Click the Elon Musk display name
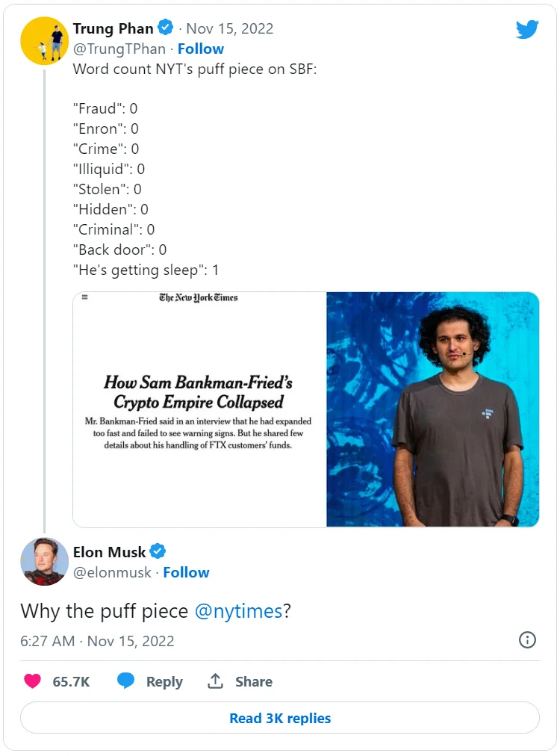 [x=109, y=552]
